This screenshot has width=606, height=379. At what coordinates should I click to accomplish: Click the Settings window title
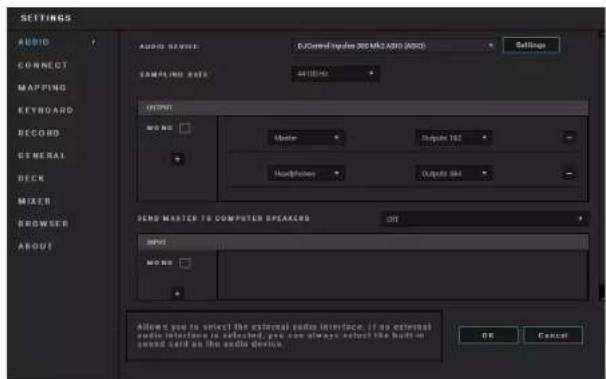click(x=46, y=18)
